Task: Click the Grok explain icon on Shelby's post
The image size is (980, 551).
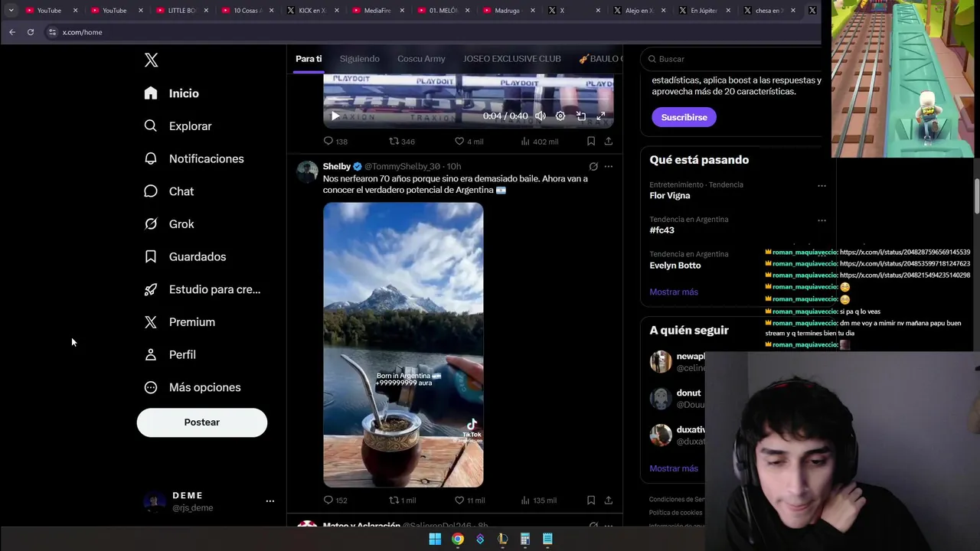Action: point(593,166)
